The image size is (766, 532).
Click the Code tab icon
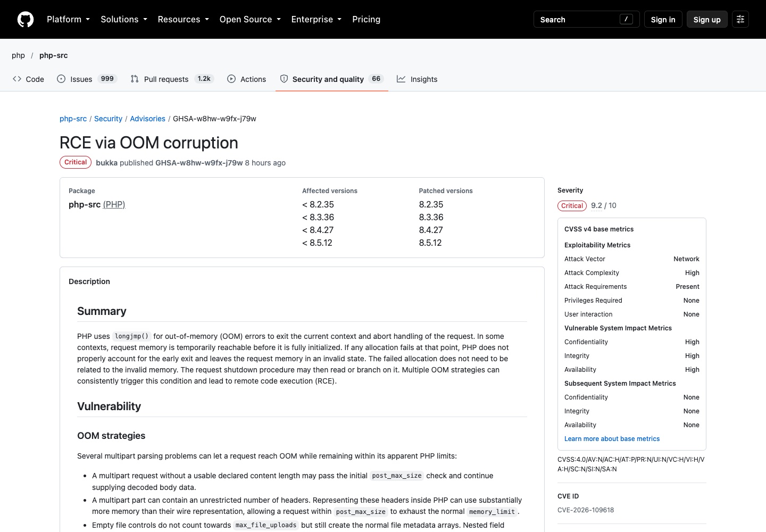click(17, 79)
